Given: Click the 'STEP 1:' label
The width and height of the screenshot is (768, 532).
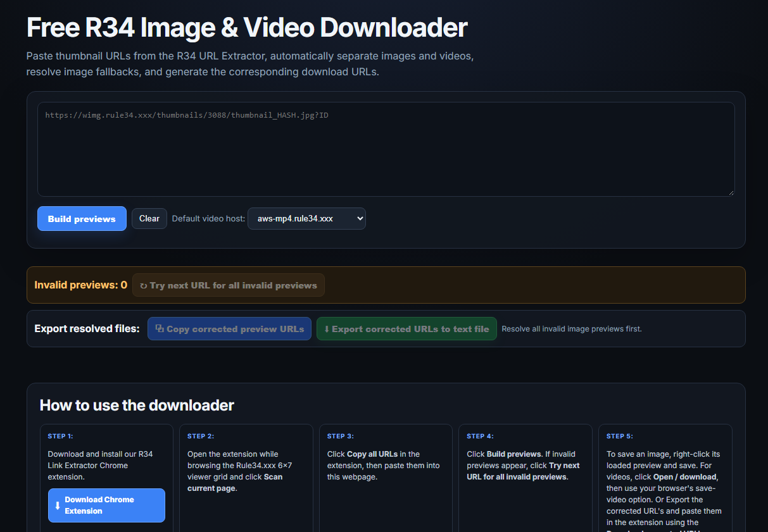Looking at the screenshot, I should point(61,436).
